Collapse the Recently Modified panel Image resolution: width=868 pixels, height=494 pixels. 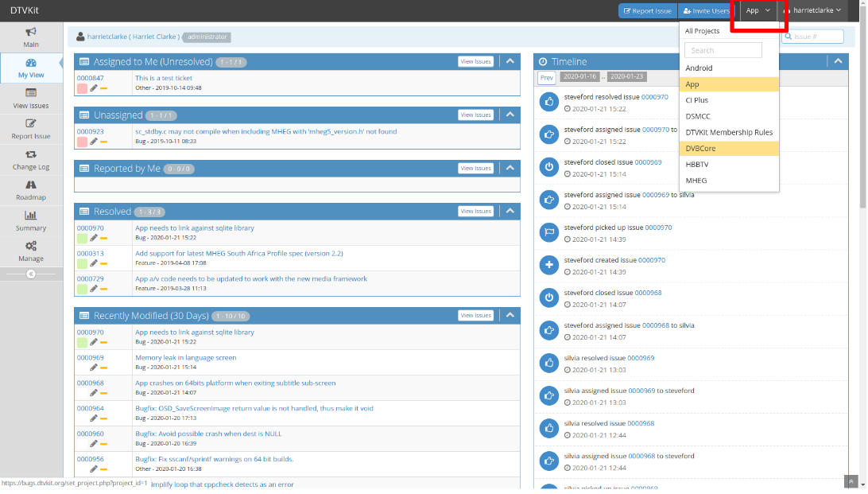click(x=510, y=315)
